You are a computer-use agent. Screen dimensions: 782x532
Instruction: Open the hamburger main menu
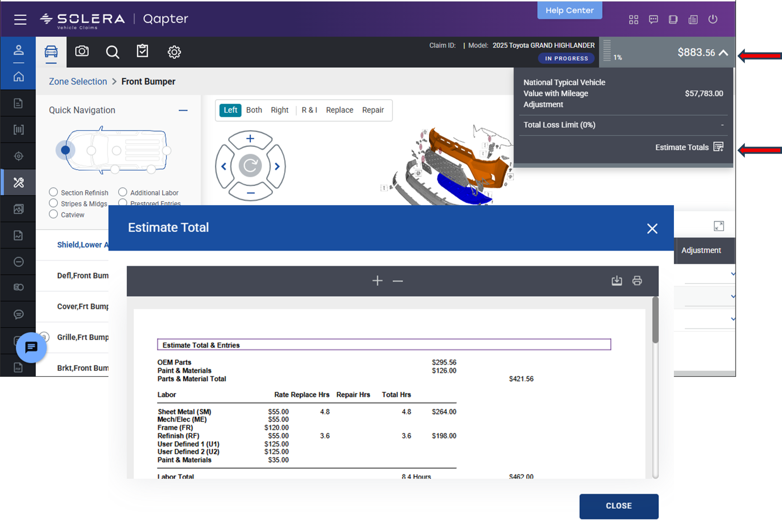[x=20, y=20]
